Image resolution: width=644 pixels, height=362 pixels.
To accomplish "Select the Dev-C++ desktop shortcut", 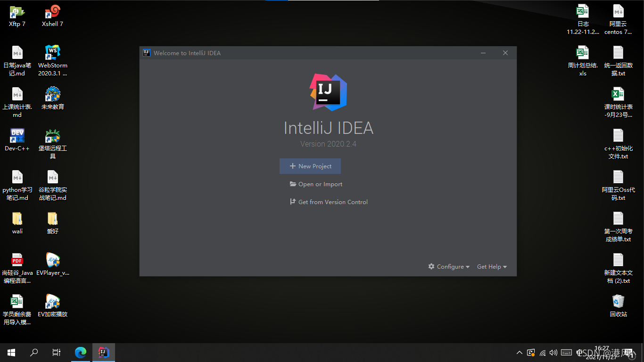I will click(x=17, y=140).
